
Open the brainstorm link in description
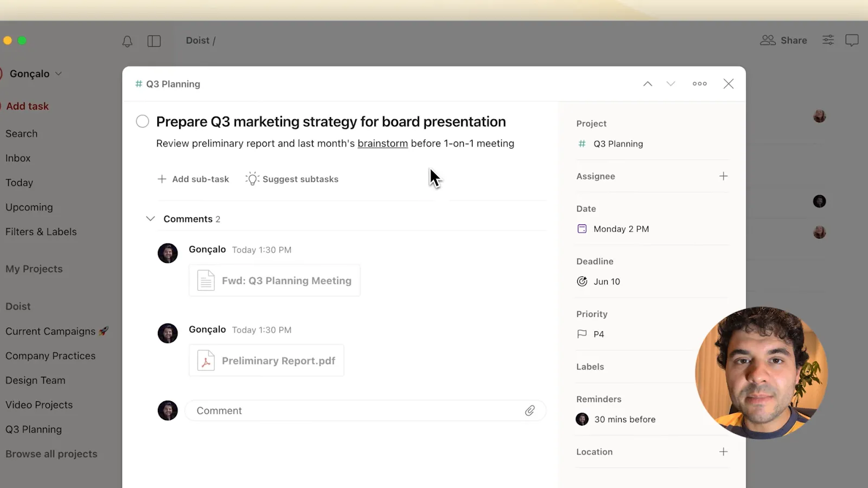[x=382, y=144]
